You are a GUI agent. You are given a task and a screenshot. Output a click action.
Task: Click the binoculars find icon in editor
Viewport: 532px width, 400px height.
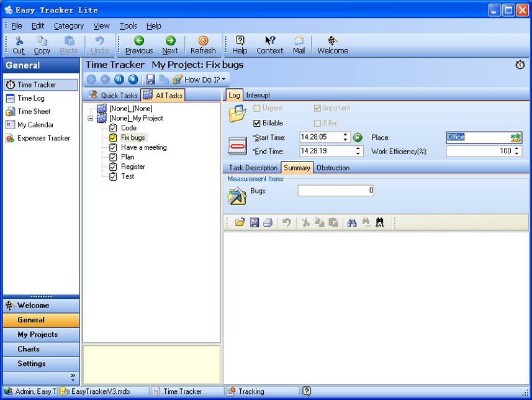[352, 222]
